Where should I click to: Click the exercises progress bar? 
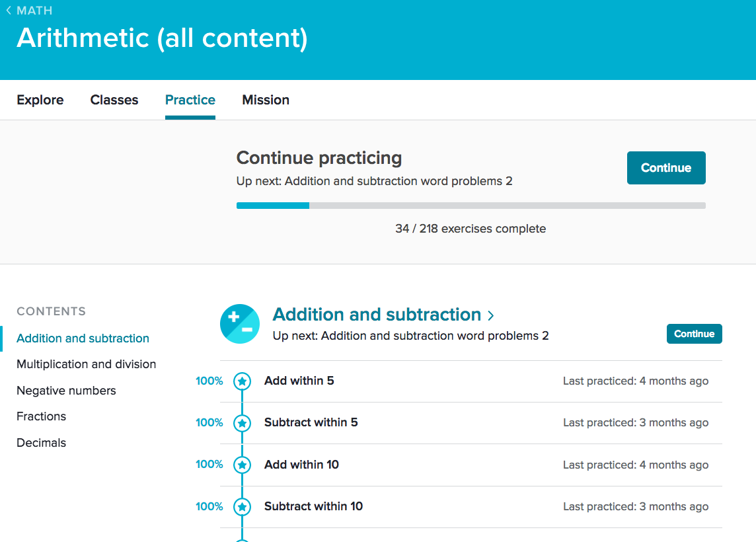click(x=471, y=206)
